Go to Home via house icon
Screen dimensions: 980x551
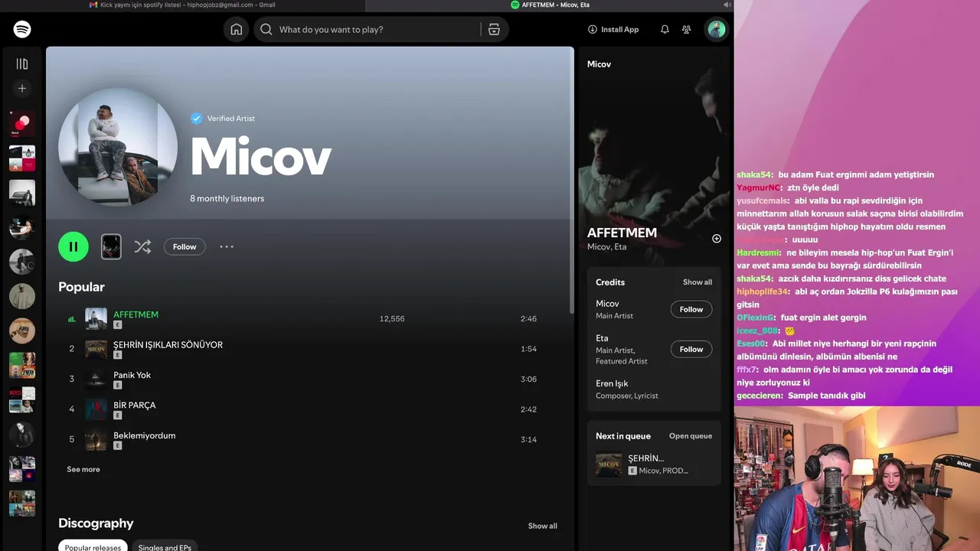coord(236,29)
